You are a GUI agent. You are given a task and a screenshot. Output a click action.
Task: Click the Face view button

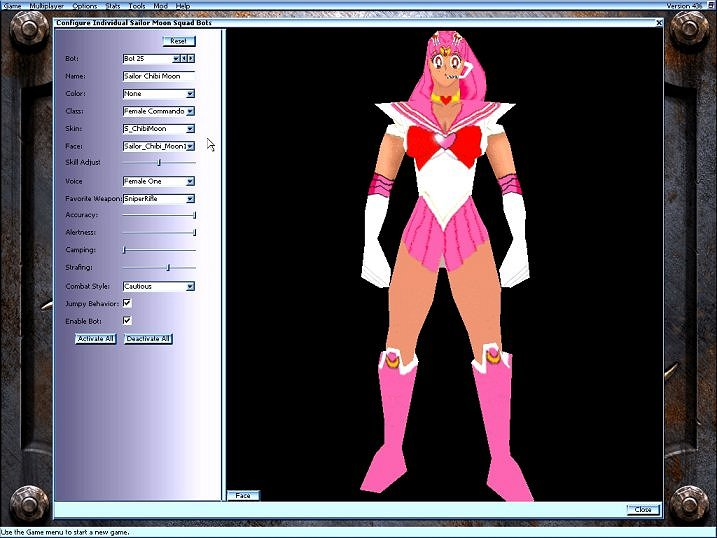[x=243, y=495]
